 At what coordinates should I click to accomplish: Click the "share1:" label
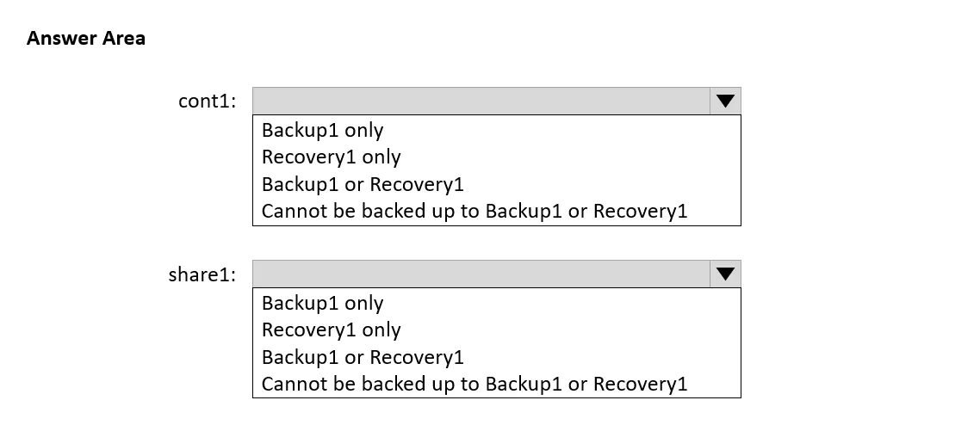coord(202,274)
